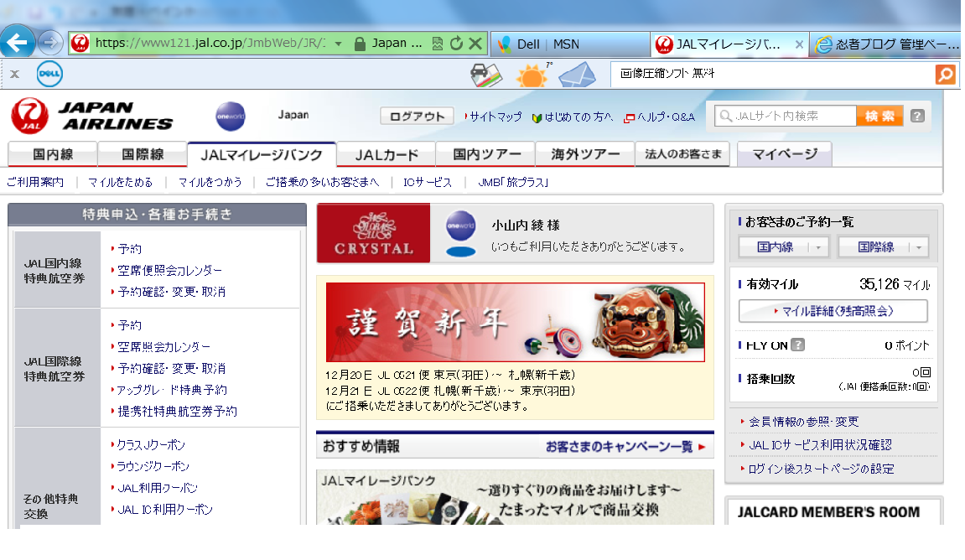Screen dimensions: 965x560
Task: Click JAL利用クーポン link
Action: (158, 487)
